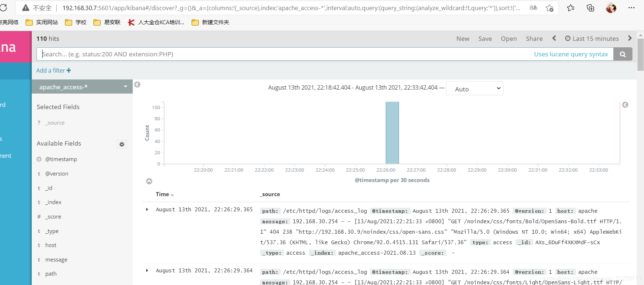
Task: Open the 实用网站 bookmarks folder
Action: [42, 22]
